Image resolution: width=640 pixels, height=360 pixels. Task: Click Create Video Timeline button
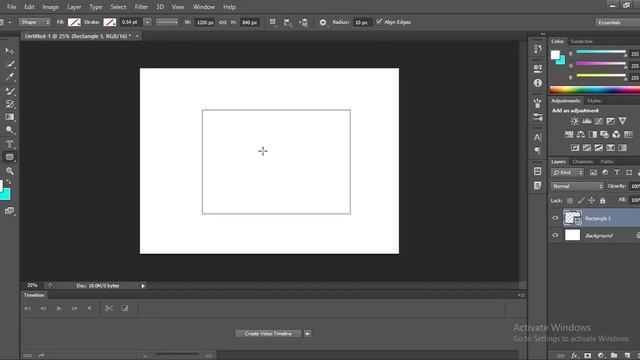[x=268, y=334]
